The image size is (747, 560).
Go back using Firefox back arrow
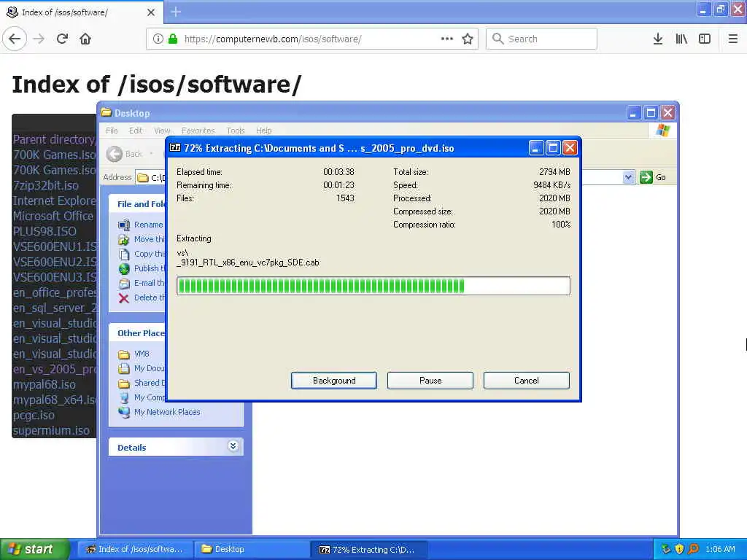coord(15,39)
